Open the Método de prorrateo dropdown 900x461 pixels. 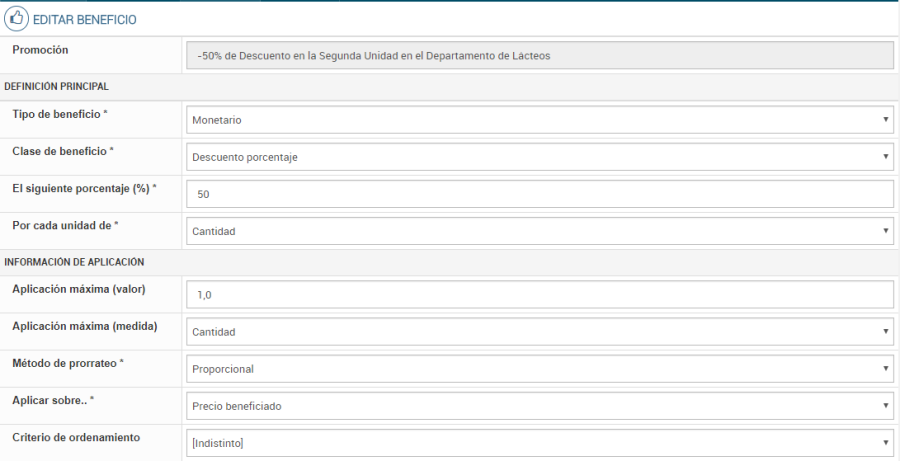point(539,368)
